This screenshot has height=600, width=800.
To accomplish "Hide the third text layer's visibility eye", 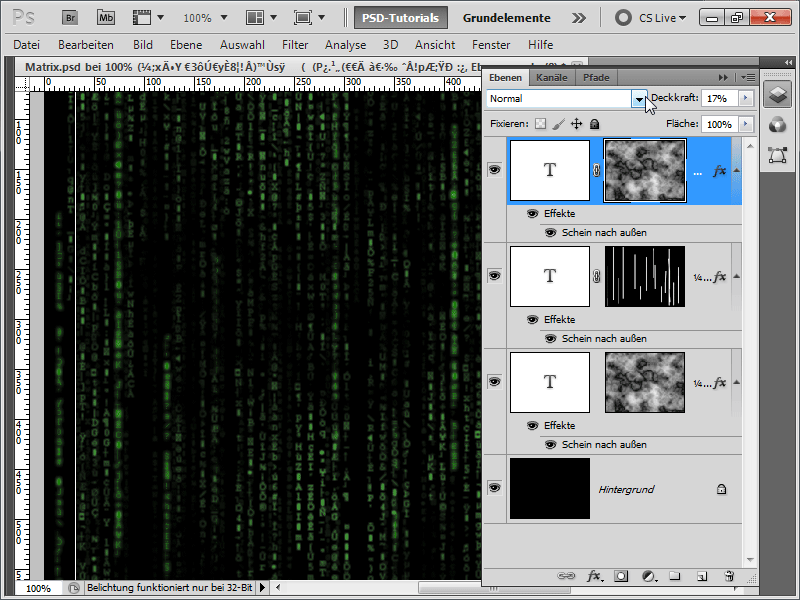I will click(x=494, y=382).
